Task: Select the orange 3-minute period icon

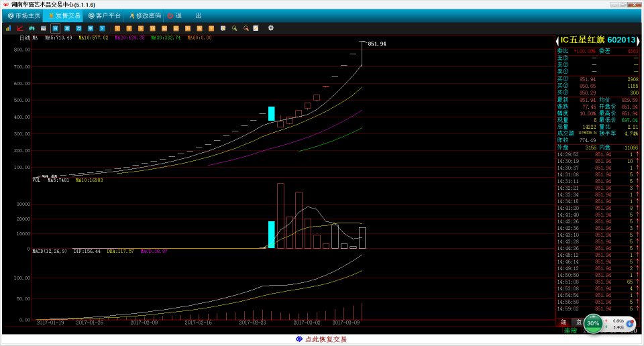Action: 129,28
